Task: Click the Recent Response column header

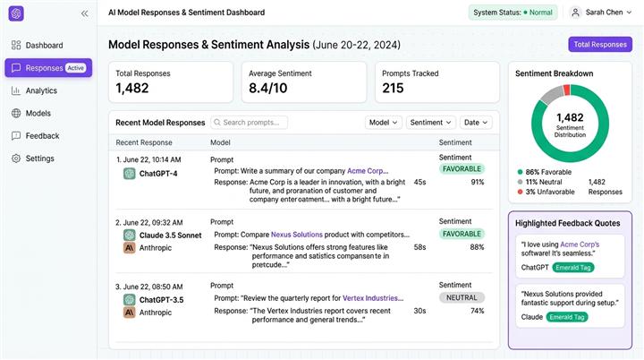Action: [x=144, y=142]
